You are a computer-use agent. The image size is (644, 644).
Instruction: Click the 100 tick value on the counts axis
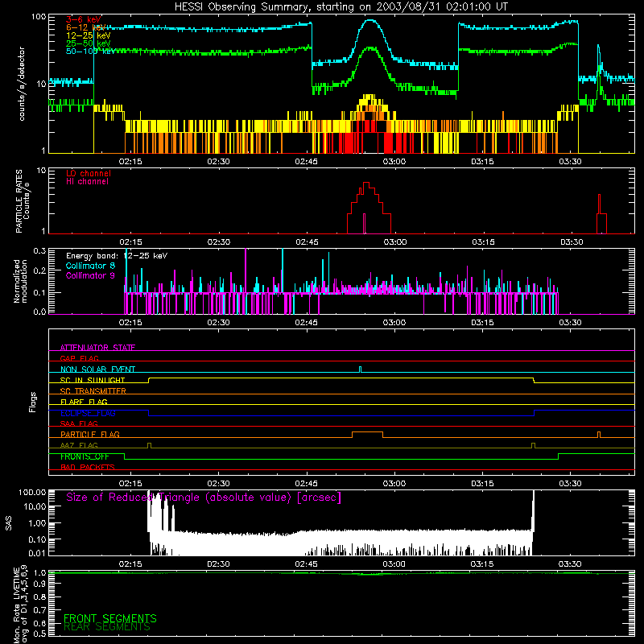[x=39, y=17]
